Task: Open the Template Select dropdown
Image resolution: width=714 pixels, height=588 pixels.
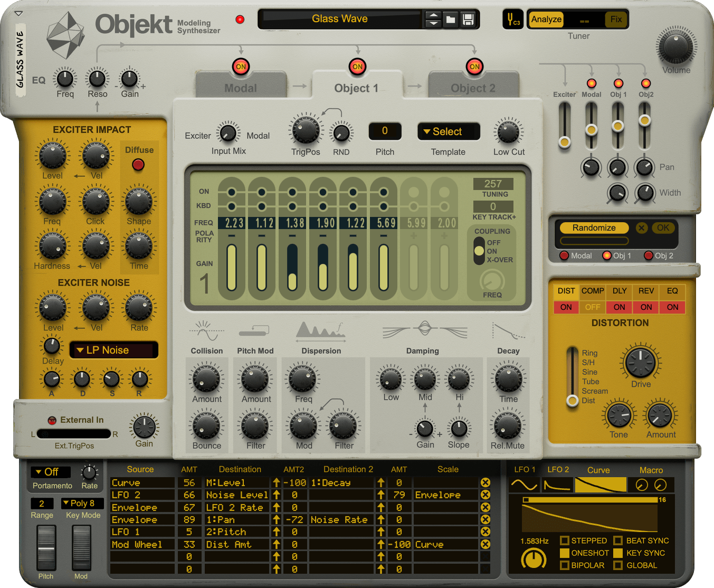Action: tap(449, 131)
